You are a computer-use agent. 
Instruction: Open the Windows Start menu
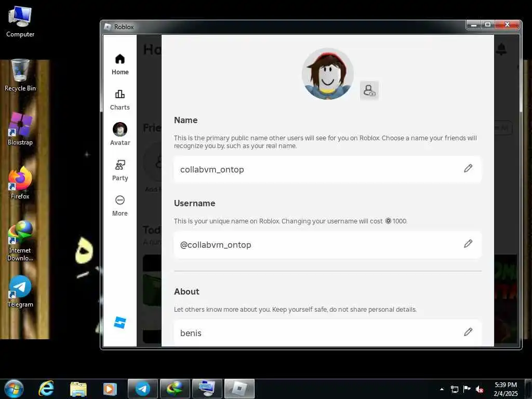click(14, 389)
